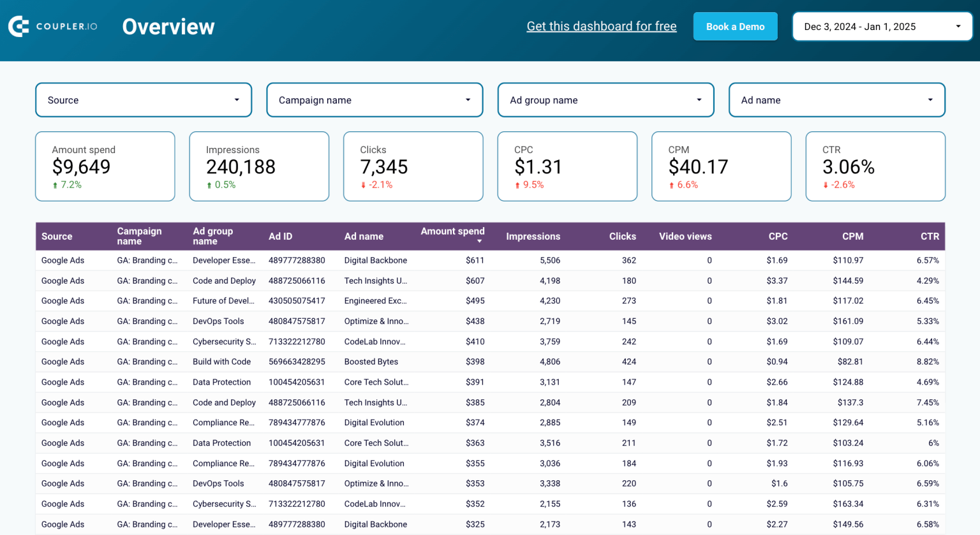This screenshot has height=535, width=980.
Task: Sort the table by the Clicks column
Action: [622, 236]
